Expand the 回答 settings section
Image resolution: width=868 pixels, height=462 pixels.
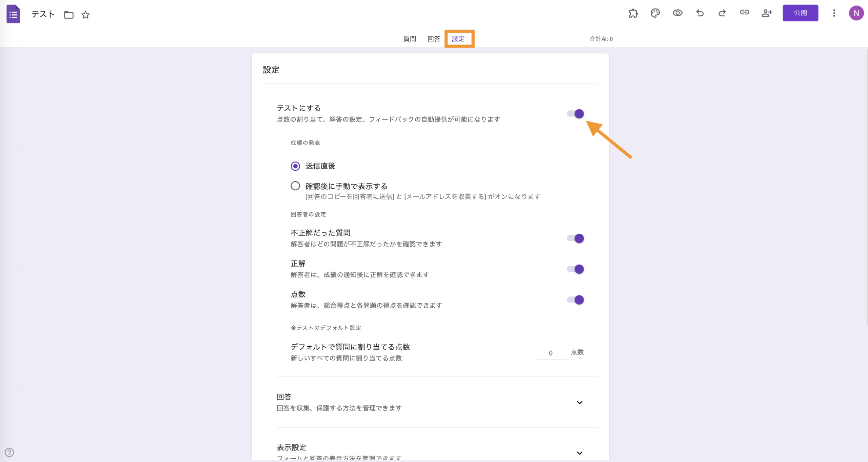(x=580, y=402)
